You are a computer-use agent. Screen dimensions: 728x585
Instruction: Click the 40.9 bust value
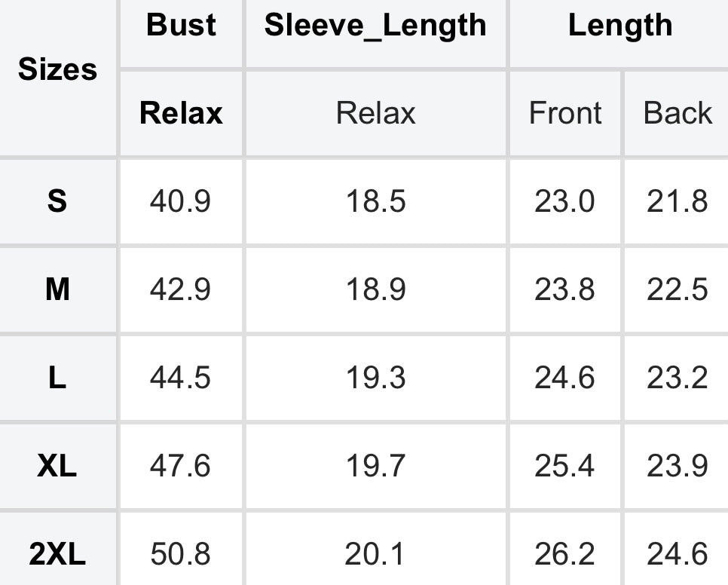pyautogui.click(x=180, y=201)
